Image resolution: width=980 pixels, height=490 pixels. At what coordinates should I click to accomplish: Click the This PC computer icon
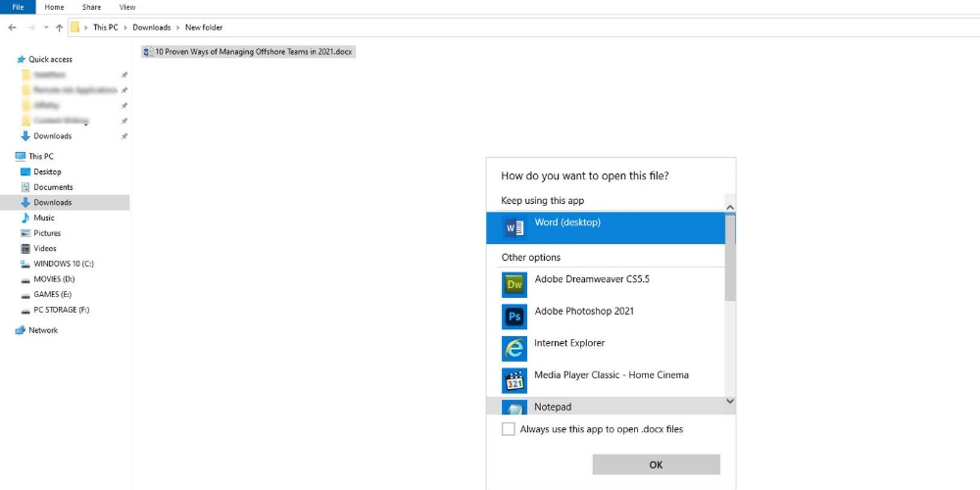(x=20, y=156)
